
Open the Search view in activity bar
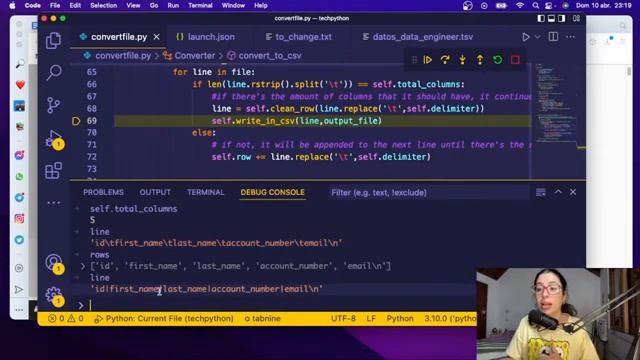click(53, 73)
